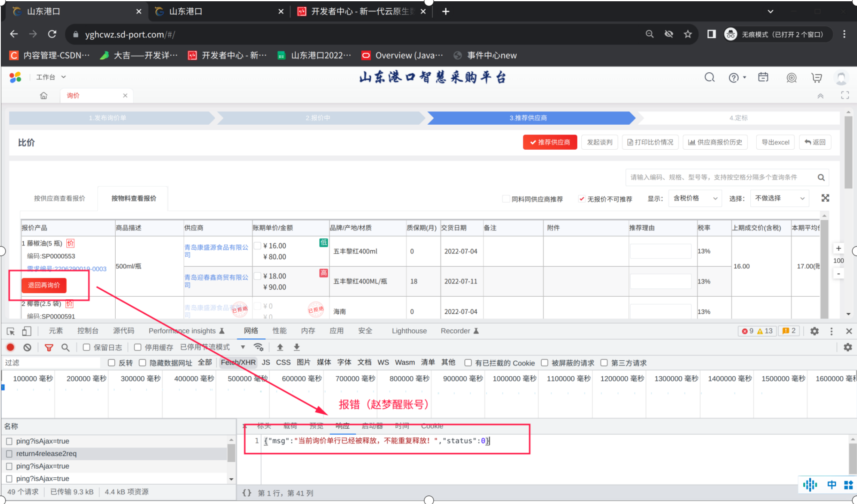
Task: Open the 不做选择 selection dropdown
Action: click(x=780, y=198)
